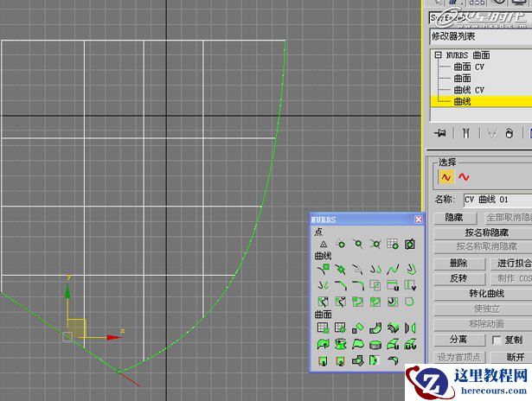Select the Create Mirror Surface tool
Screen dimensions: 532x401
click(409, 328)
